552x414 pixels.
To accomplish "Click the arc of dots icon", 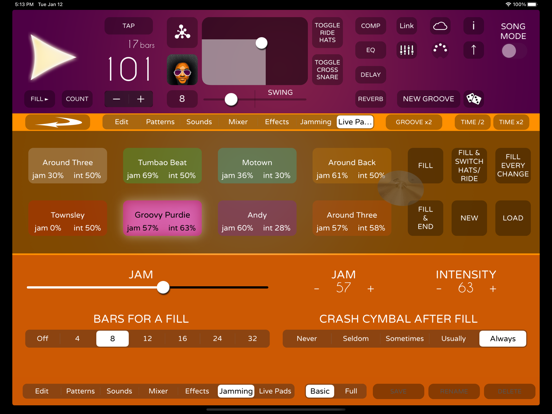I will 440,50.
